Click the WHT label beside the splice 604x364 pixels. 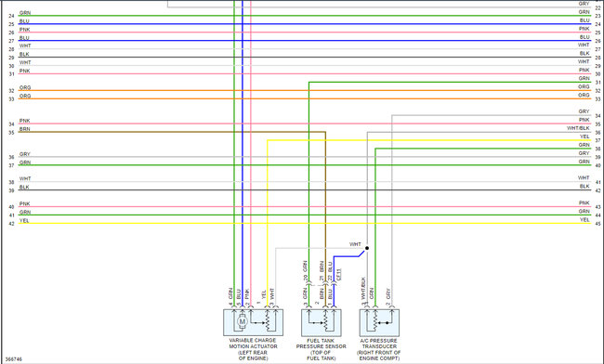tap(355, 244)
